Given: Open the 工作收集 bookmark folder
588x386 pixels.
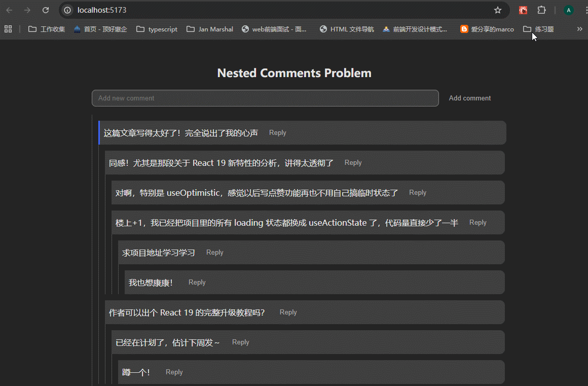Looking at the screenshot, I should coord(47,29).
